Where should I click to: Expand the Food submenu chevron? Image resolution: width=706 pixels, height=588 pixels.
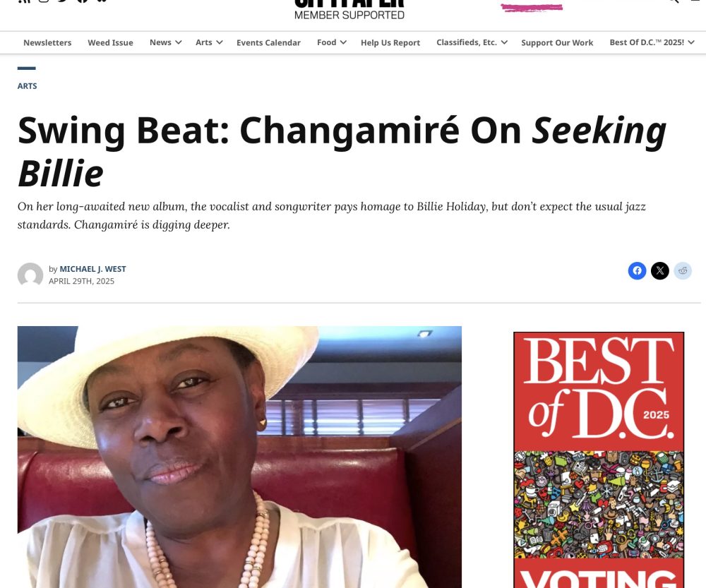344,42
